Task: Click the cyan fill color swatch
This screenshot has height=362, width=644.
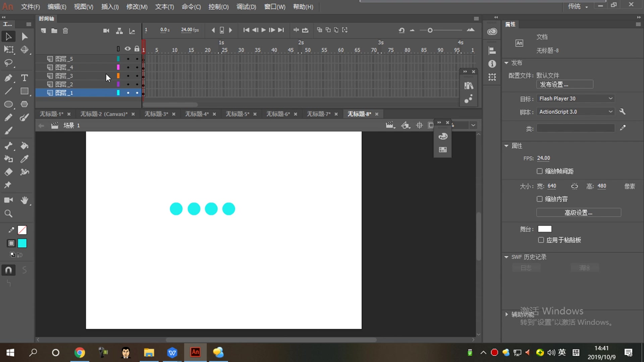Action: (22, 243)
